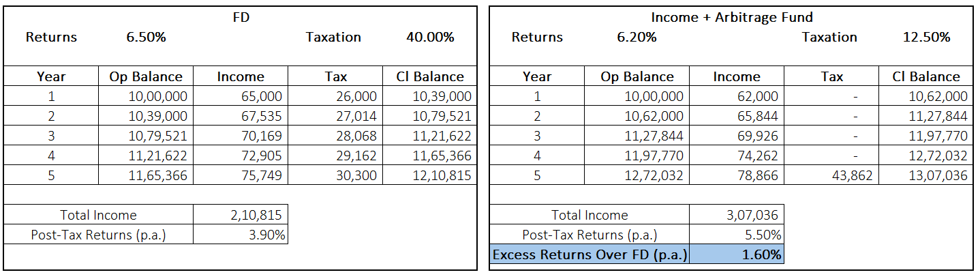This screenshot has width=980, height=279.
Task: Click the Cl Balance header in FD table
Action: pyautogui.click(x=429, y=77)
